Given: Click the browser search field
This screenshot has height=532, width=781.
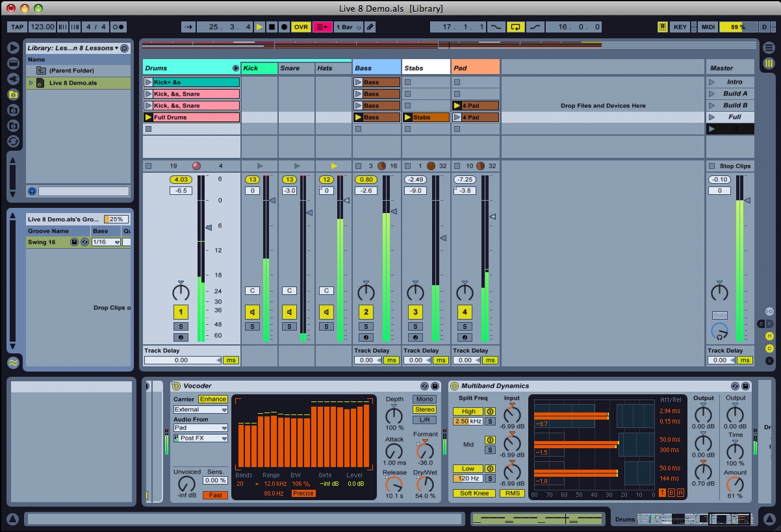Looking at the screenshot, I should point(84,191).
